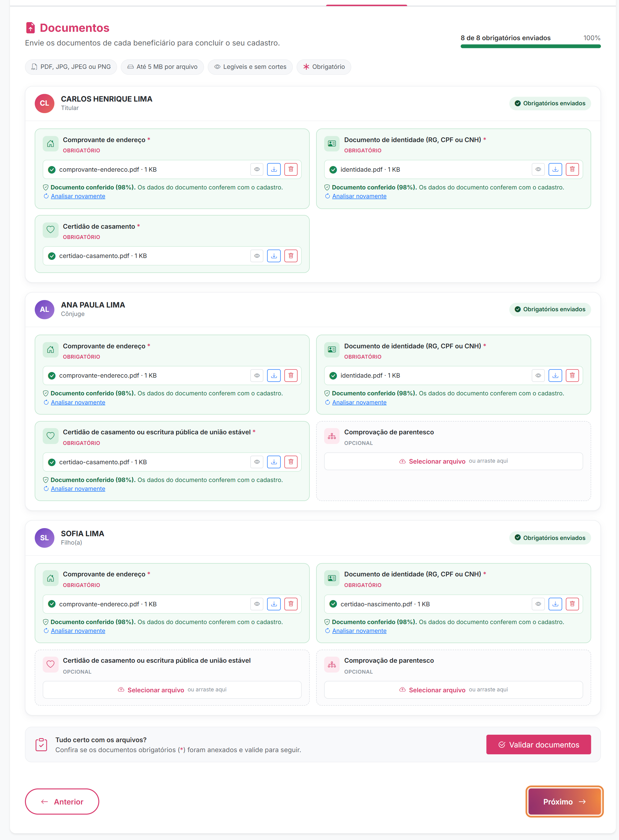Preview Ana Paula's comprovante-endereco.pdf
The height and width of the screenshot is (840, 619).
point(257,375)
